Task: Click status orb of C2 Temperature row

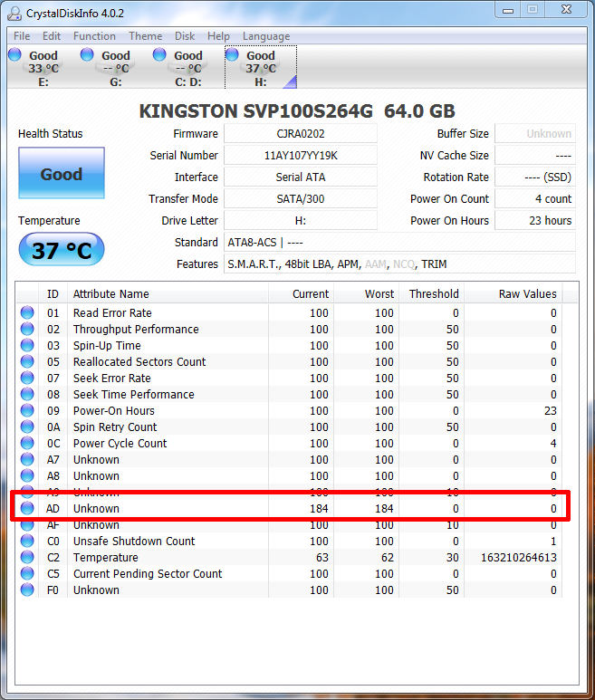Action: (x=27, y=557)
